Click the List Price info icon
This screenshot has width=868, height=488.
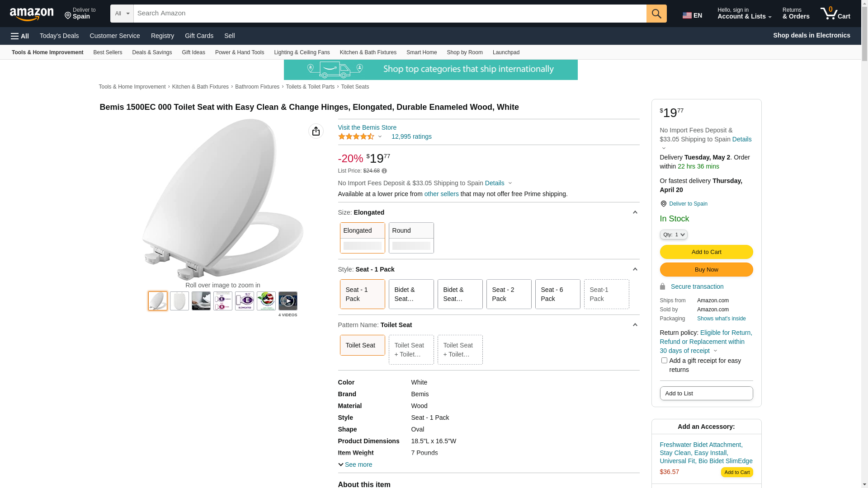[x=384, y=171]
